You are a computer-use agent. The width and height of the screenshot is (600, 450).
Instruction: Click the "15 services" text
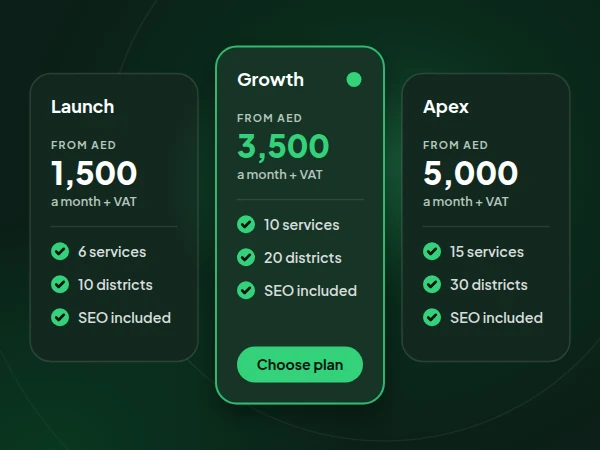(487, 252)
